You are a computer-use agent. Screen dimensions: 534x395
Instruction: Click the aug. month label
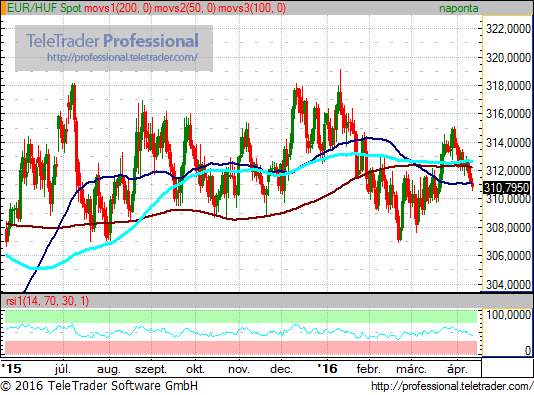109,369
